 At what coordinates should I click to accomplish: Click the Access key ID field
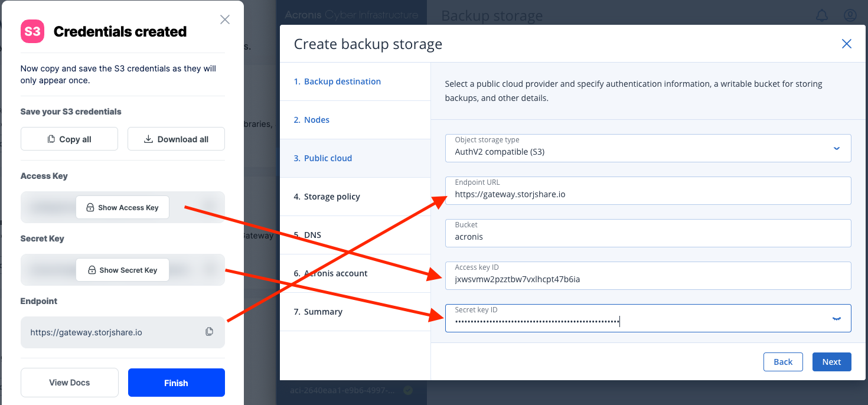coord(648,275)
